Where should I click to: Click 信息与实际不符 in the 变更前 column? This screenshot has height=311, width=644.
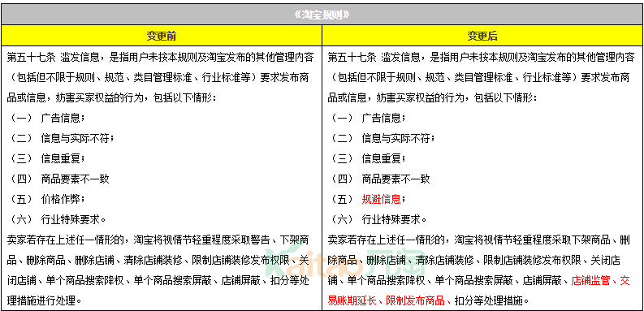tap(76, 139)
